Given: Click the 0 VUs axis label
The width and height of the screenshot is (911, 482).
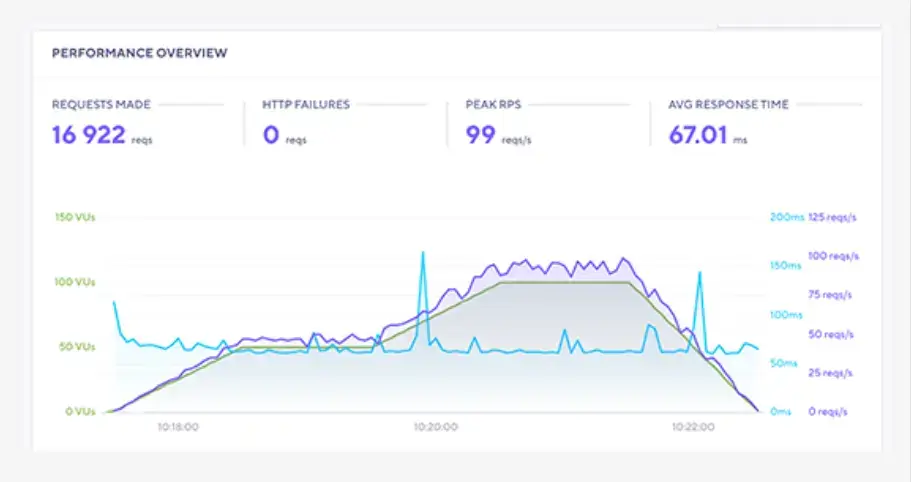Looking at the screenshot, I should click(x=80, y=411).
